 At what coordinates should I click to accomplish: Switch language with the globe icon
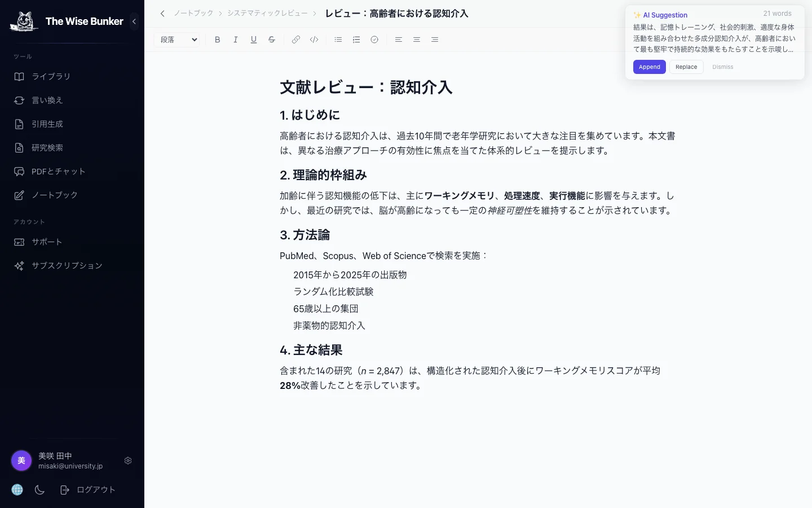click(17, 489)
